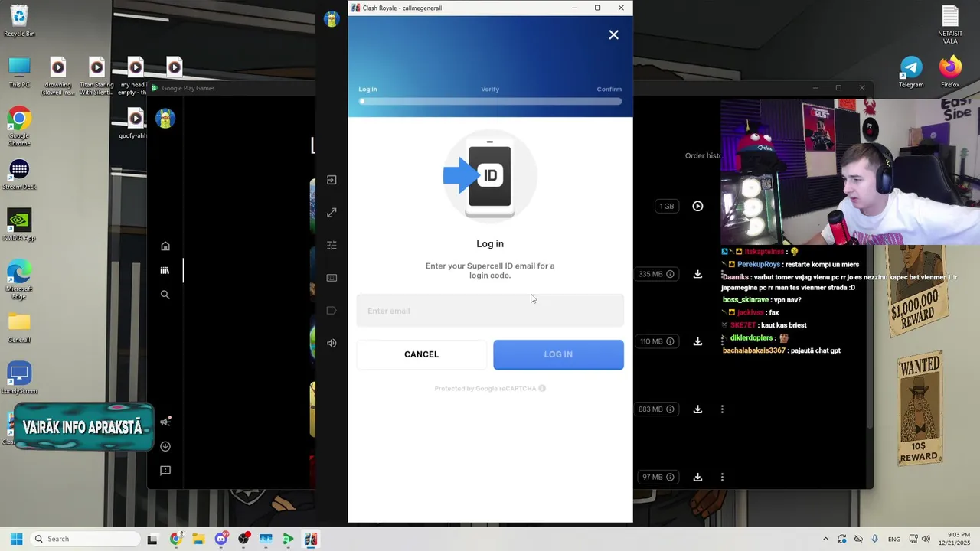Open more options for the 883 MB game
980x551 pixels.
click(722, 409)
